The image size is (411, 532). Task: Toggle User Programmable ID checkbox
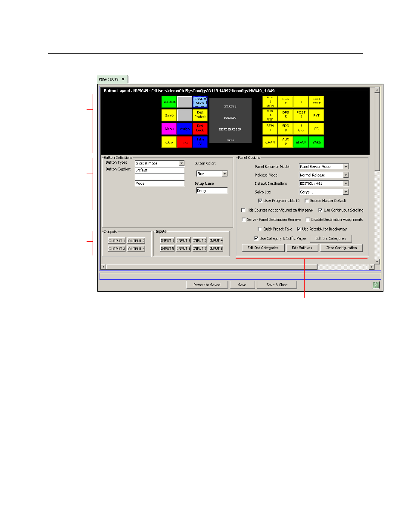pos(260,201)
